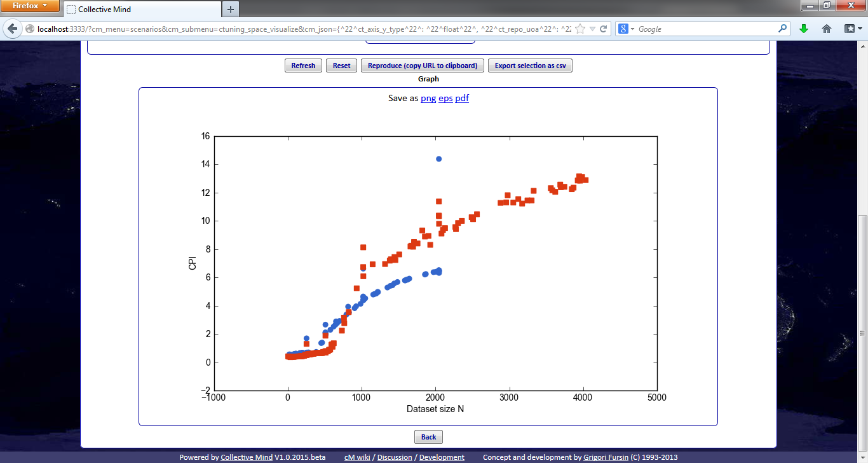Click the browser back arrow button
The height and width of the screenshot is (463, 868).
[x=12, y=29]
